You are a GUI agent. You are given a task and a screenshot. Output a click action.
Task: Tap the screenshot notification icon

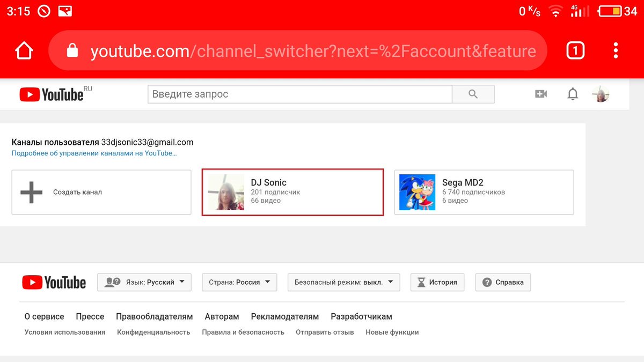pyautogui.click(x=65, y=11)
